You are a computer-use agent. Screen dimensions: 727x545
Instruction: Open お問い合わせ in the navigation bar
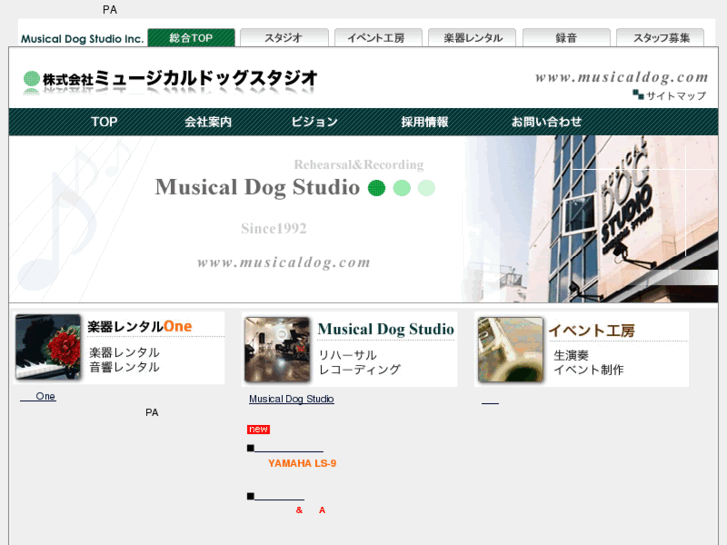pyautogui.click(x=546, y=122)
